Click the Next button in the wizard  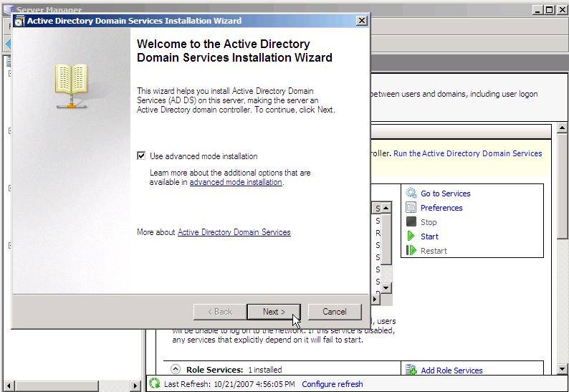274,312
